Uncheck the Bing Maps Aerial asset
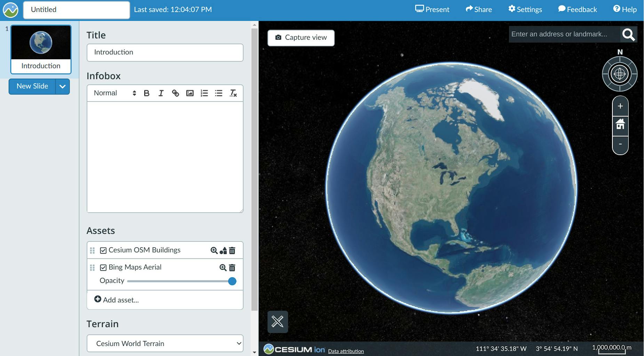This screenshot has height=356, width=644. [103, 267]
